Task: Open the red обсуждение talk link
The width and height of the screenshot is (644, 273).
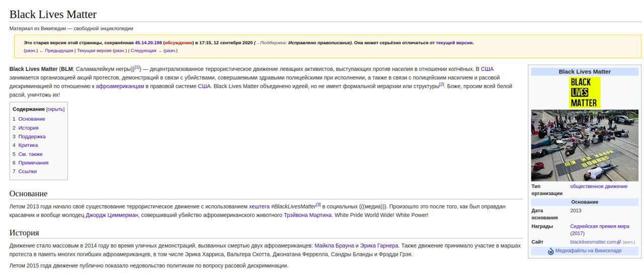Action: pos(179,43)
